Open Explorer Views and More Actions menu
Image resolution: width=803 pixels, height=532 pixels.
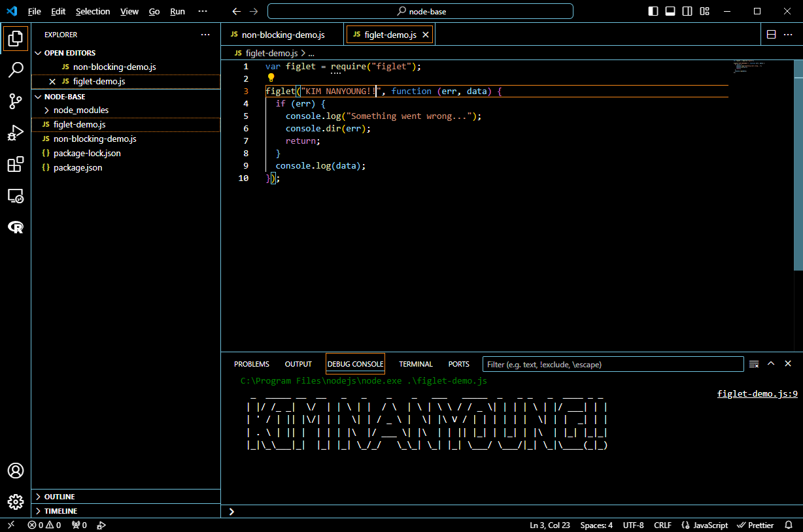[x=205, y=35]
